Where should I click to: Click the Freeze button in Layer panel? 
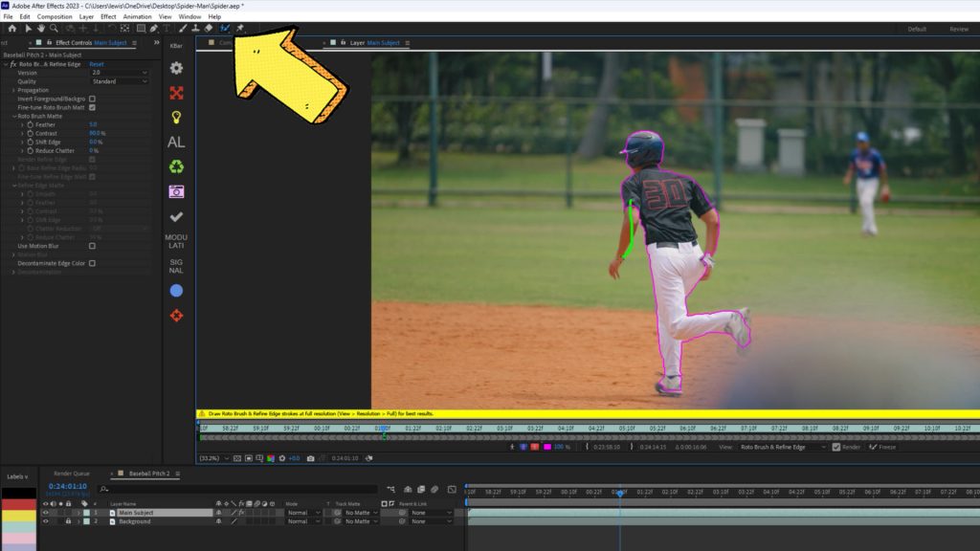point(882,448)
